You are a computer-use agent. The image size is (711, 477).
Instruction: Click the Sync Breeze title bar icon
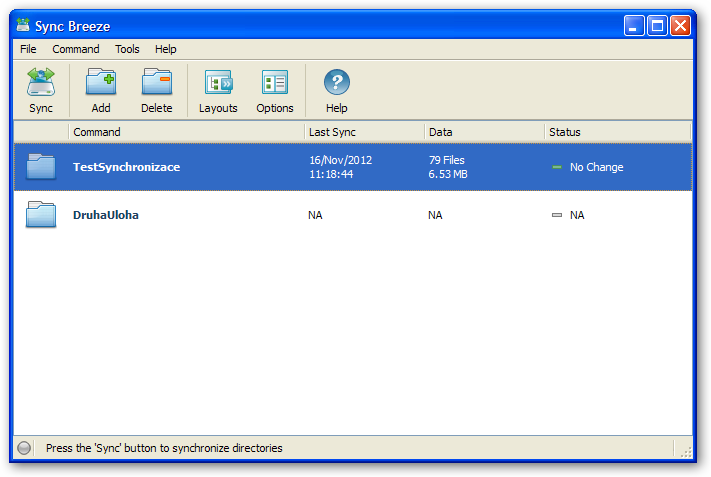tap(23, 25)
